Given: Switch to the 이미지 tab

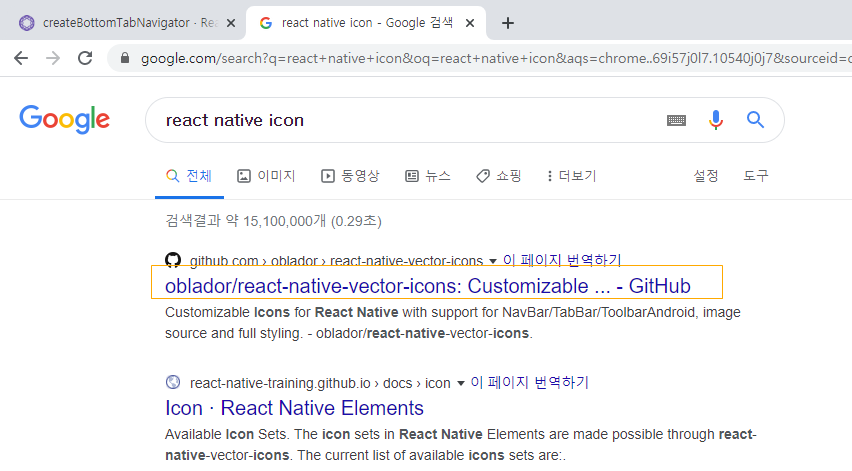Looking at the screenshot, I should (266, 176).
